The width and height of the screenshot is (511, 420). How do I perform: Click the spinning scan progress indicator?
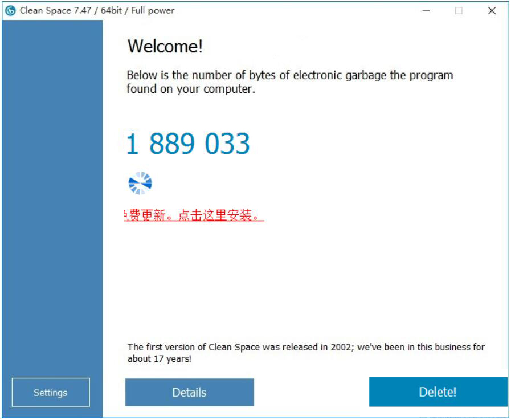(x=140, y=183)
